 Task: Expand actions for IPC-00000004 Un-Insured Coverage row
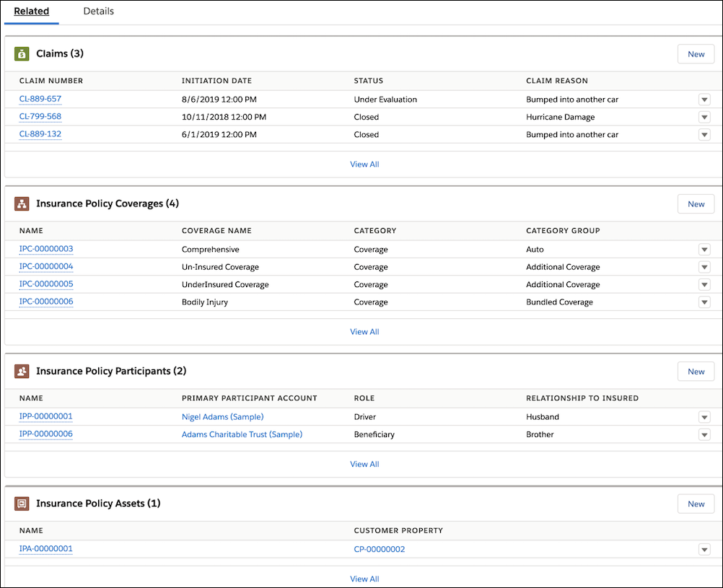(704, 267)
